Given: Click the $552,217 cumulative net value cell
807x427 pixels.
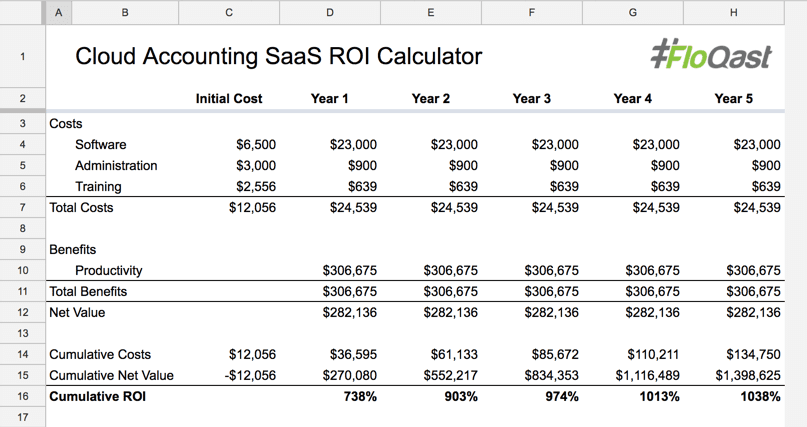Looking at the screenshot, I should click(451, 376).
